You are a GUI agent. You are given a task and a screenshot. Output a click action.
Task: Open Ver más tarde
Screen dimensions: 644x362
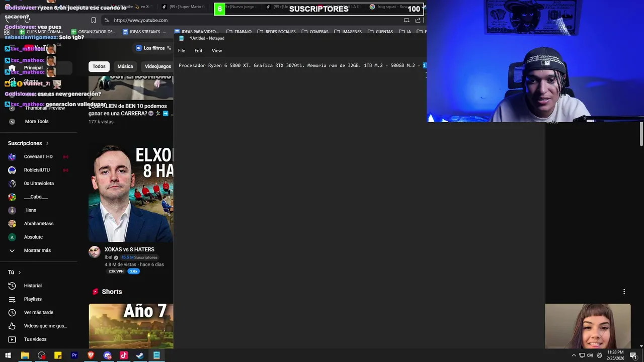coord(38,312)
